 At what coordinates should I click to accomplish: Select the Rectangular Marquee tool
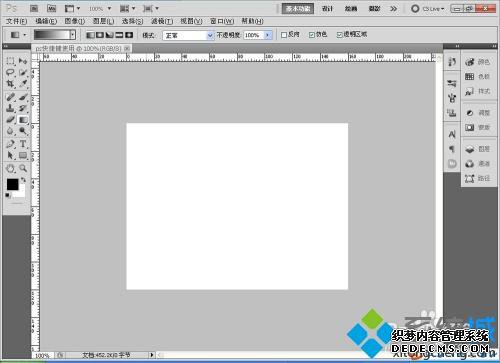click(10, 61)
